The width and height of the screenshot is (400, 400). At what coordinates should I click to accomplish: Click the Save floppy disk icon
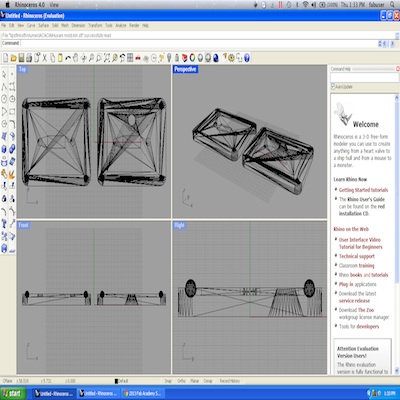[21, 58]
